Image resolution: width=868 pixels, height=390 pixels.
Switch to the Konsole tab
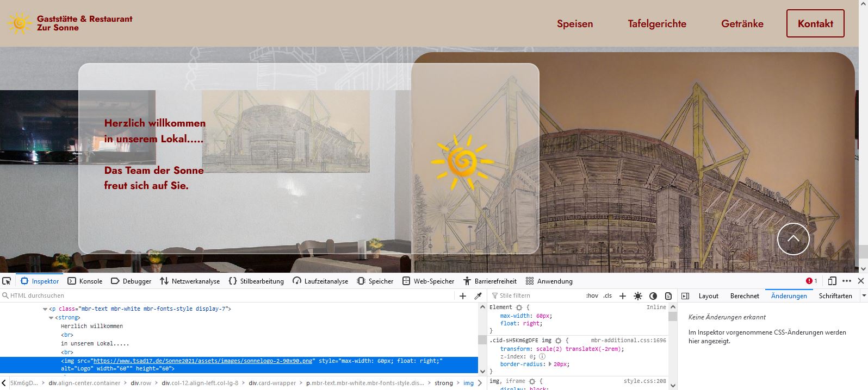tap(85, 281)
